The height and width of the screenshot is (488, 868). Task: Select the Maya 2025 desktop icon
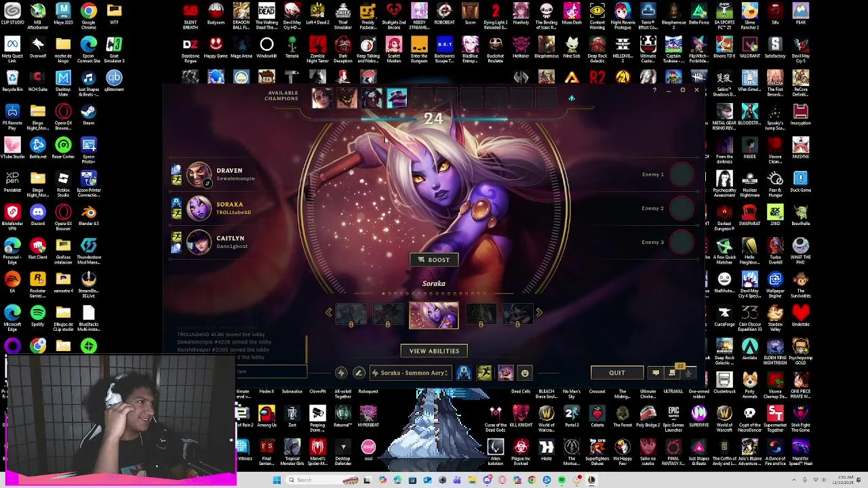[63, 14]
